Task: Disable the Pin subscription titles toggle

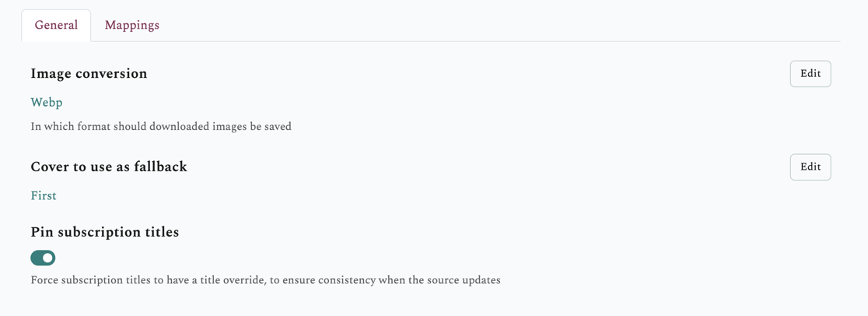Action: (x=43, y=258)
